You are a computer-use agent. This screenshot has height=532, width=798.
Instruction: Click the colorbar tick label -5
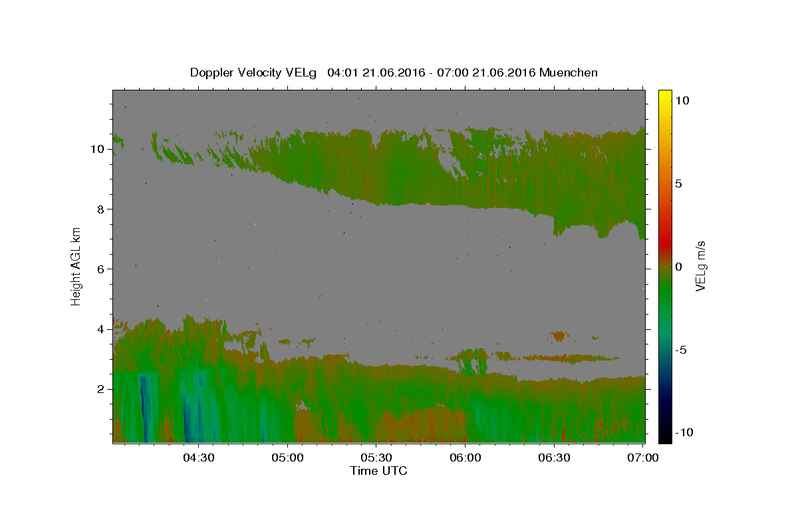pos(682,350)
